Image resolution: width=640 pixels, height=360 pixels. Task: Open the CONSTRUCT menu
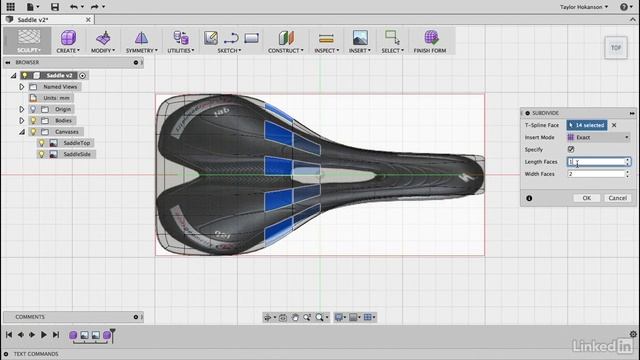[x=286, y=51]
